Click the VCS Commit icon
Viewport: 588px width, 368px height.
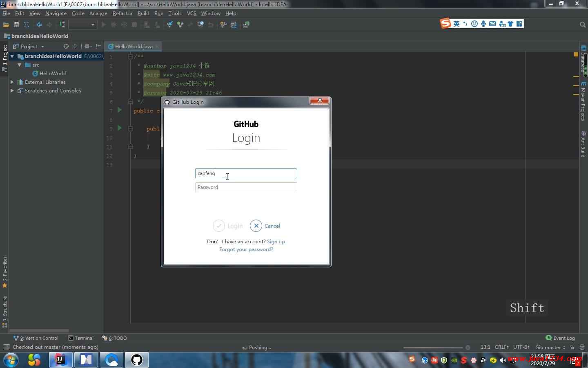pos(180,25)
